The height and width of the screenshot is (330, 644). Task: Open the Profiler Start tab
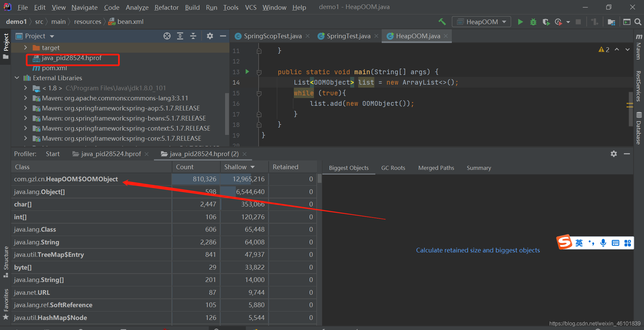(x=53, y=154)
